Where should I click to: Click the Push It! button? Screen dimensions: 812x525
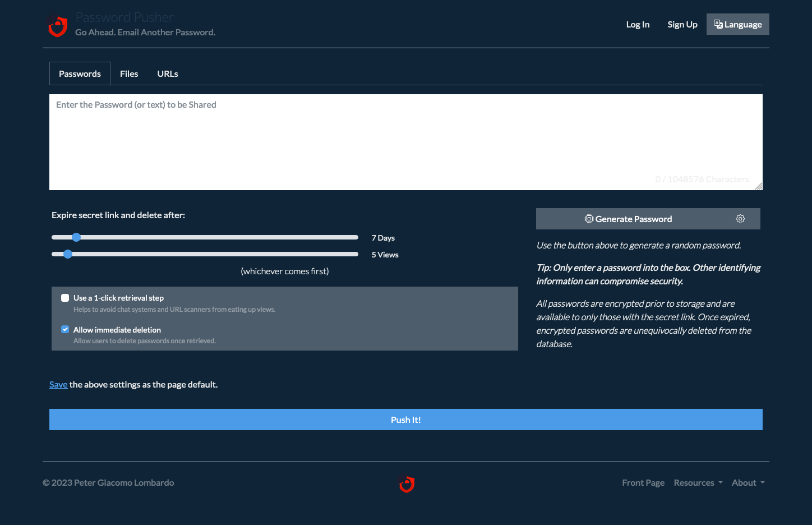tap(406, 419)
